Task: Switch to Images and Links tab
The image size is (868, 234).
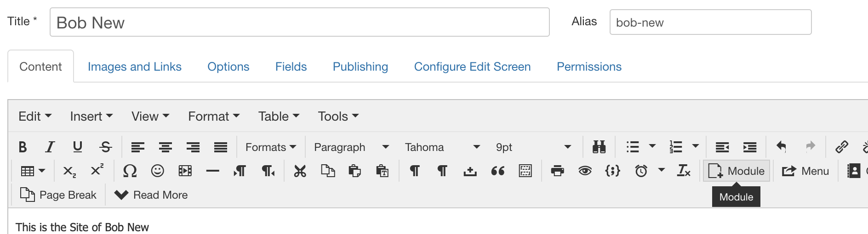Action: (x=135, y=67)
